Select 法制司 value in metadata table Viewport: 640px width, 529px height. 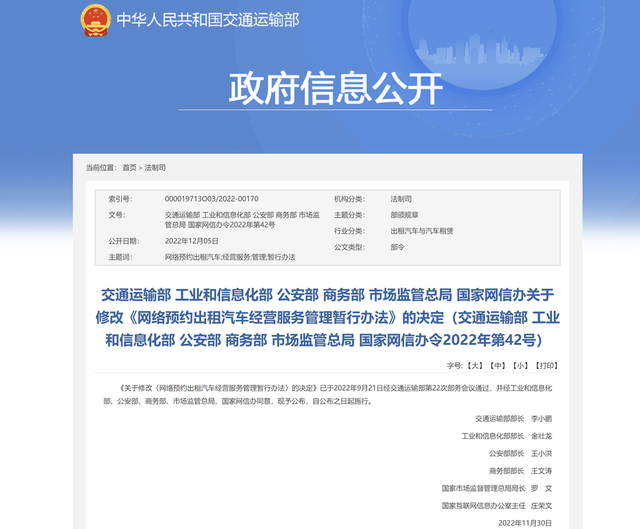(x=401, y=199)
